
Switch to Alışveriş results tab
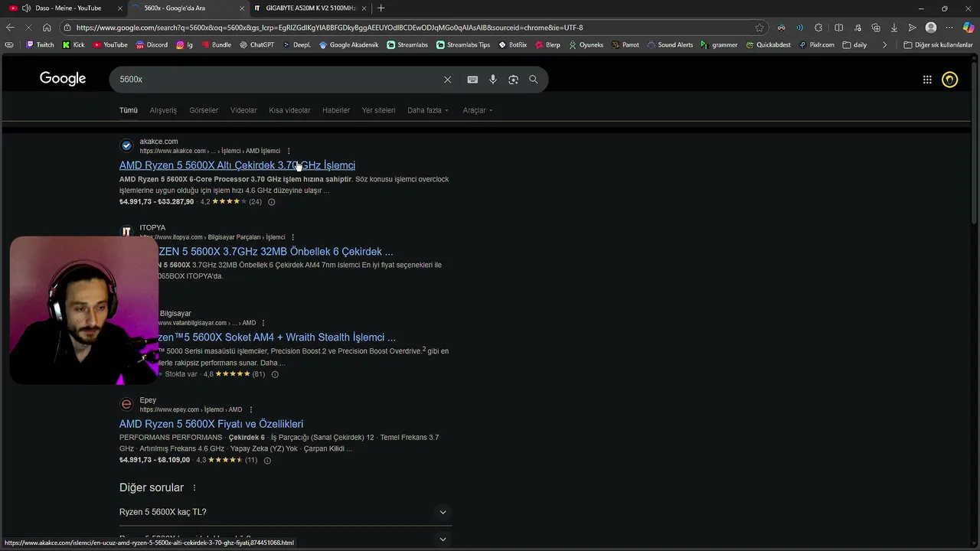pos(163,110)
